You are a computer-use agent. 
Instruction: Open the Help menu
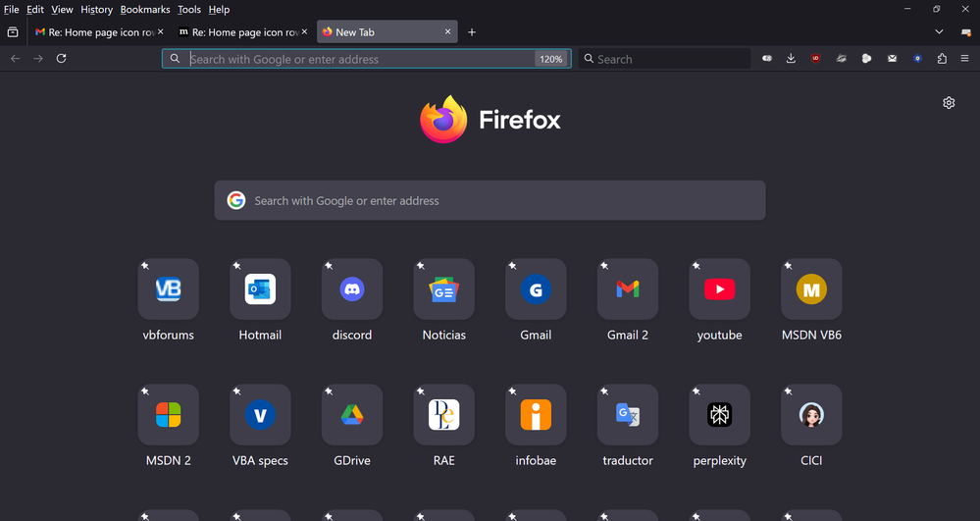pos(219,10)
